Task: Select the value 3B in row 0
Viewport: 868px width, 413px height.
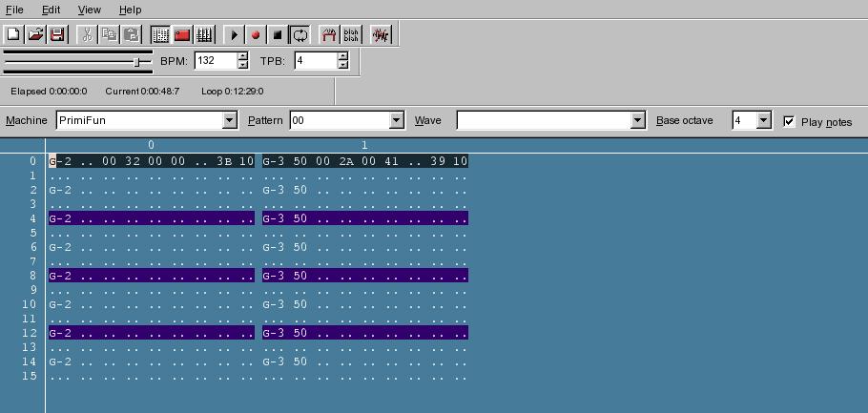Action: [x=224, y=161]
